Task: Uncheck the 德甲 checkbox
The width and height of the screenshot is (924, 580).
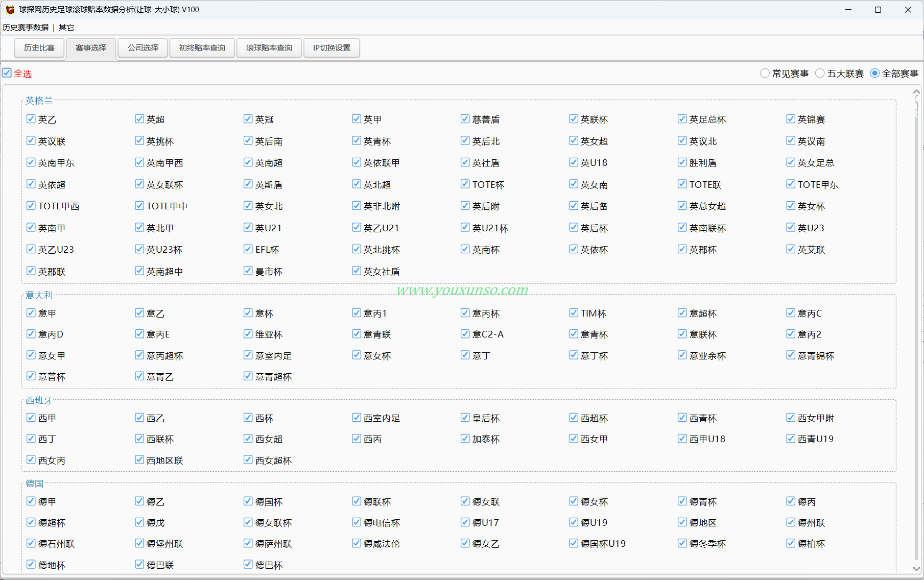Action: (x=31, y=501)
